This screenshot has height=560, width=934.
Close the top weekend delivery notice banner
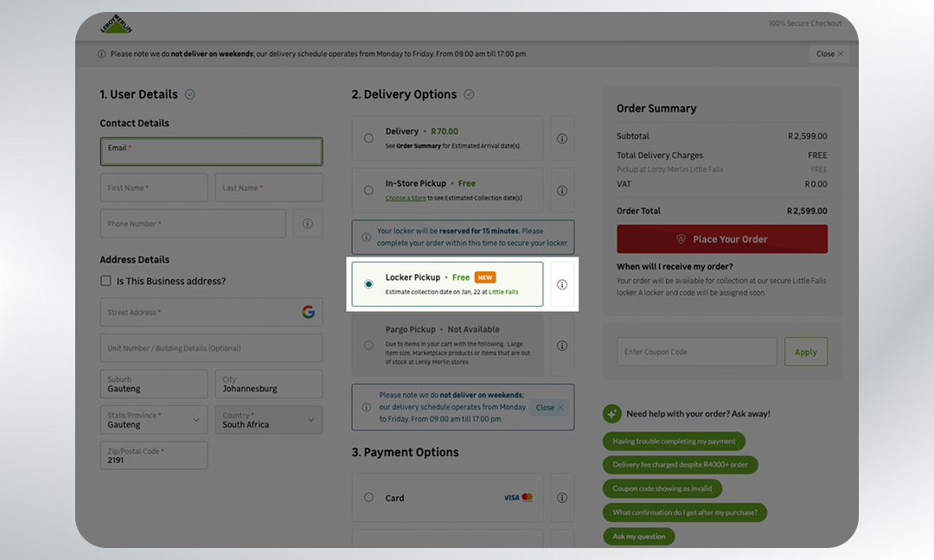(x=829, y=54)
